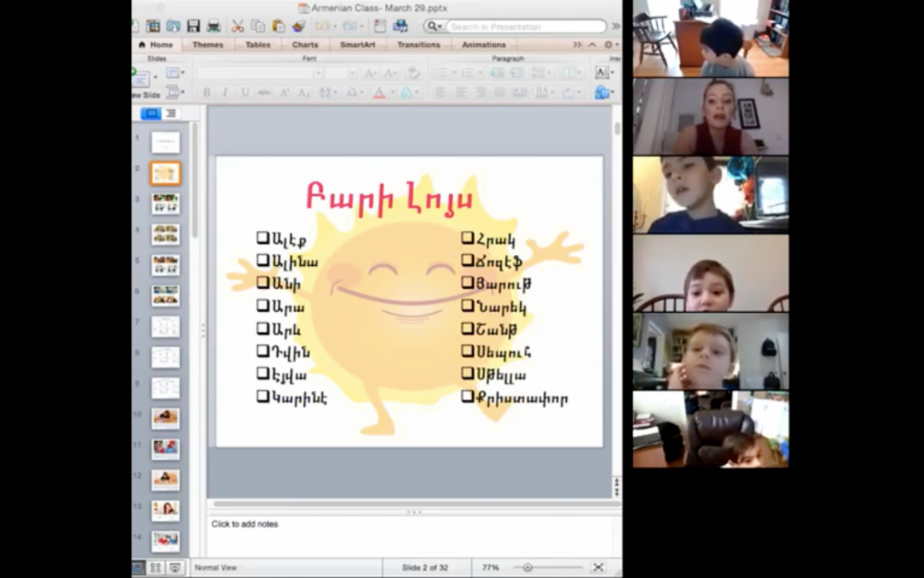Copy selection using the Copy icon
Image resolution: width=924 pixels, height=578 pixels.
pos(258,26)
